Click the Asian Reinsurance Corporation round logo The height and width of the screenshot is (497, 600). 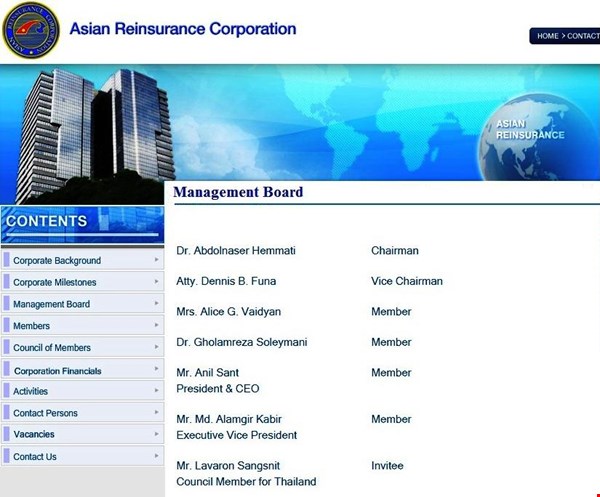(31, 30)
